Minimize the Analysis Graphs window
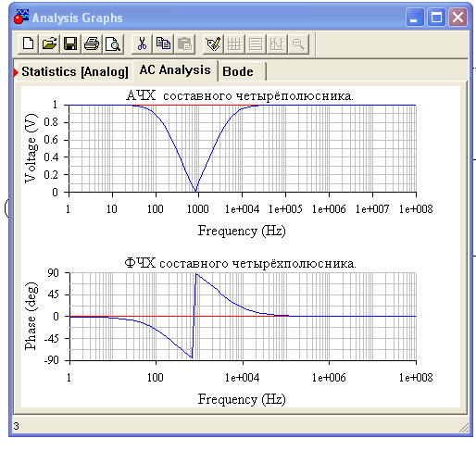 tap(415, 18)
